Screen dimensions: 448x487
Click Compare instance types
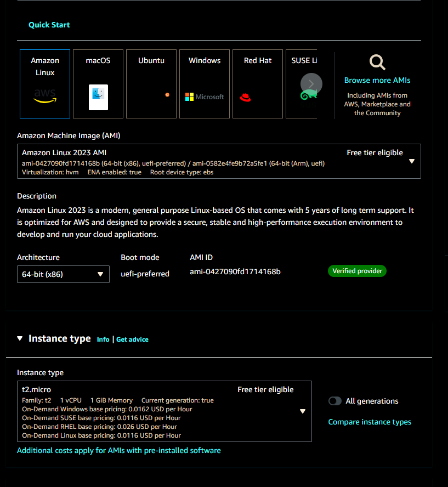[370, 422]
